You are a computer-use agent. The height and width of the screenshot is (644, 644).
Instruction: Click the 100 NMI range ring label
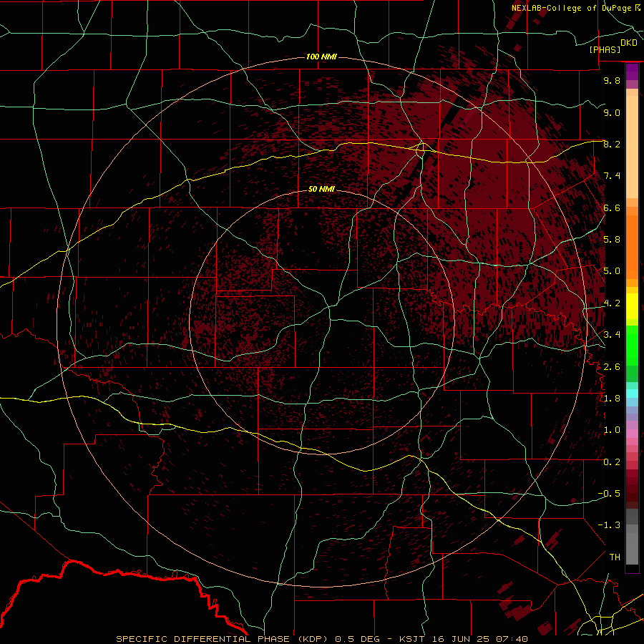pyautogui.click(x=321, y=57)
